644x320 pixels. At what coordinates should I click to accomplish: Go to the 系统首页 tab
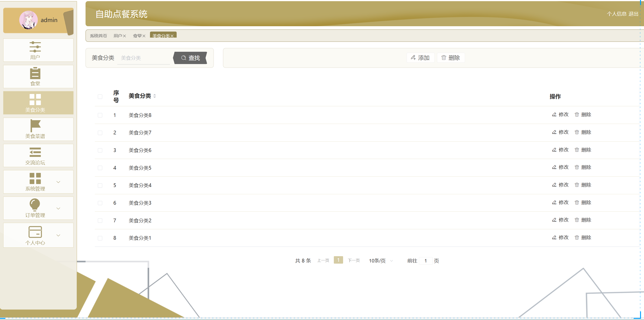pyautogui.click(x=98, y=36)
